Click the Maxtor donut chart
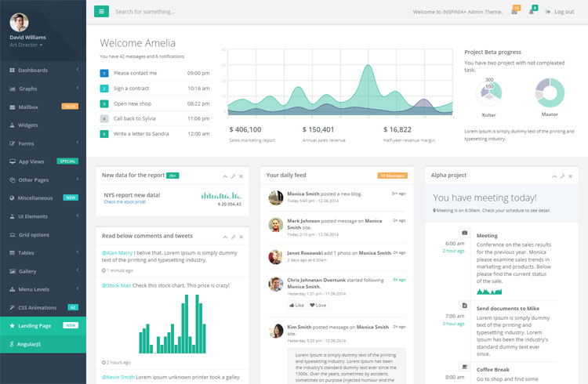The width and height of the screenshot is (588, 384). click(550, 92)
